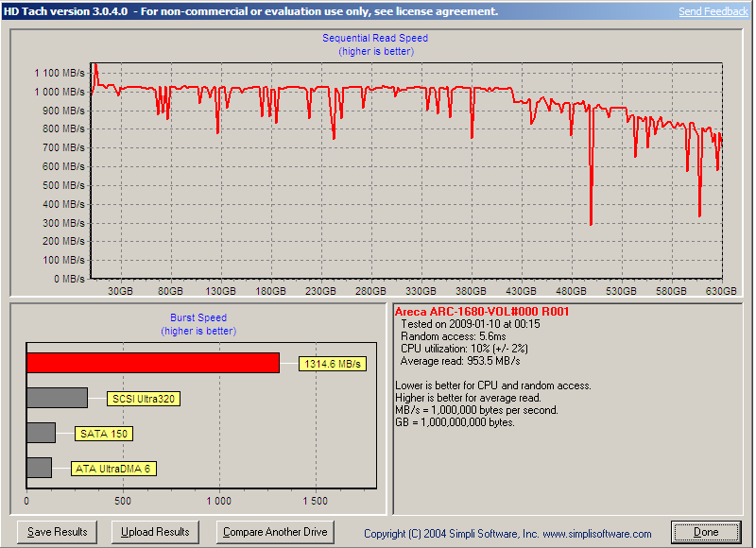Click the 0 MB/s axis label
The width and height of the screenshot is (756, 548).
coord(69,279)
